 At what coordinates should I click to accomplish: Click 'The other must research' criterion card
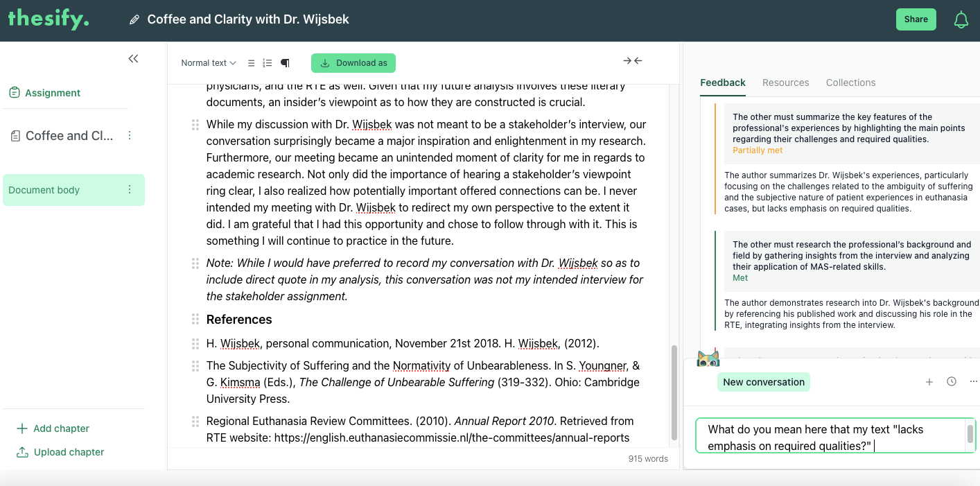click(x=852, y=261)
